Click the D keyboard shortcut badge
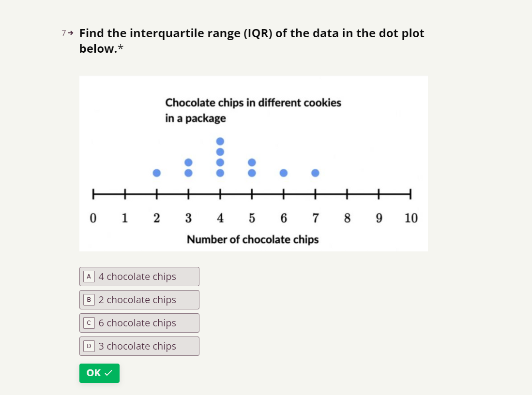Screen dimensions: 532x395 click(89, 346)
